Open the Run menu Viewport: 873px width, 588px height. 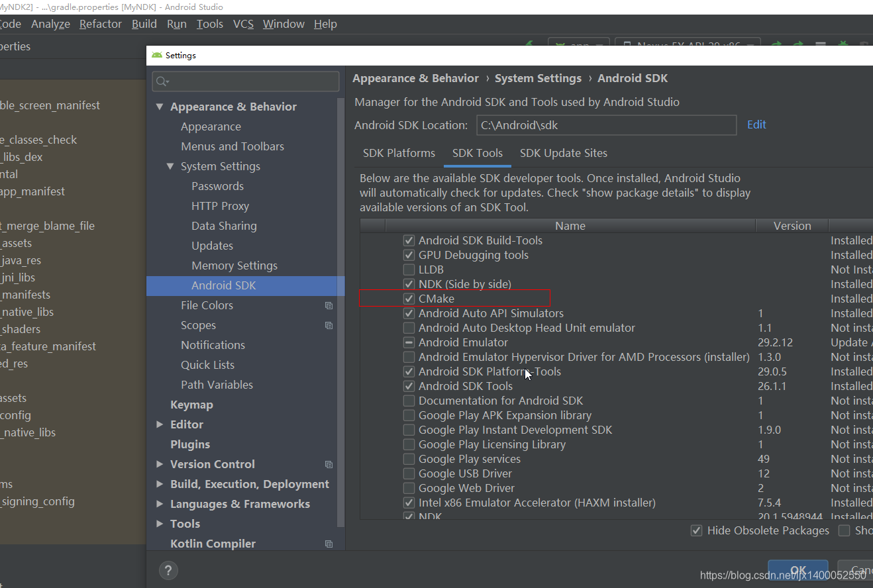click(177, 24)
